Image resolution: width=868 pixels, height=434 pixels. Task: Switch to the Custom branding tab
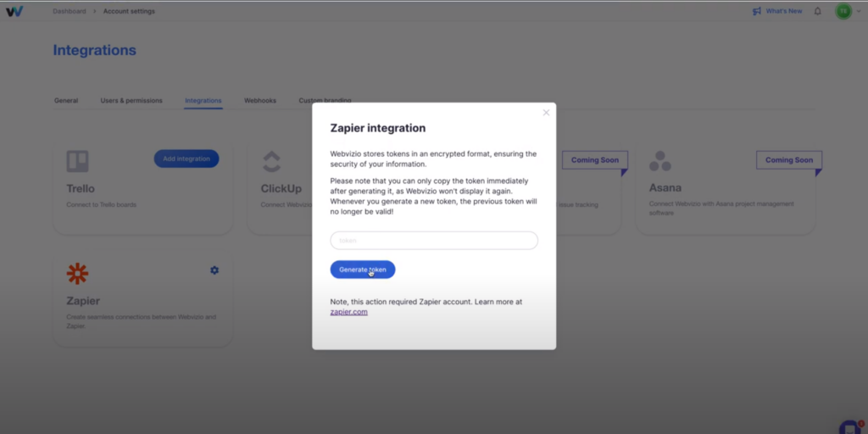pos(325,101)
